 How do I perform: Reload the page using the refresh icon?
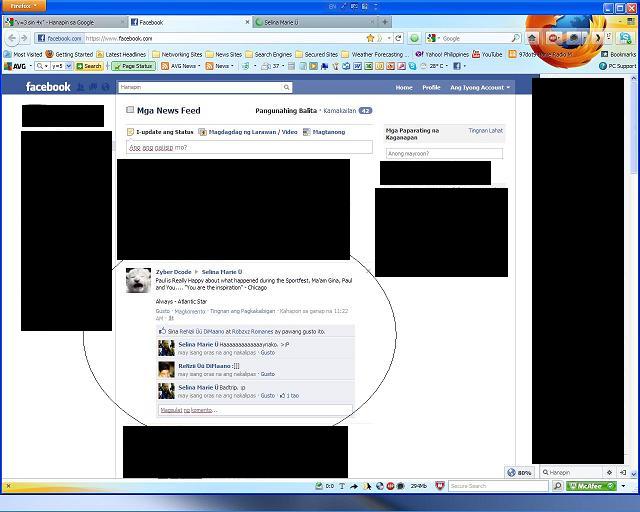coord(398,38)
